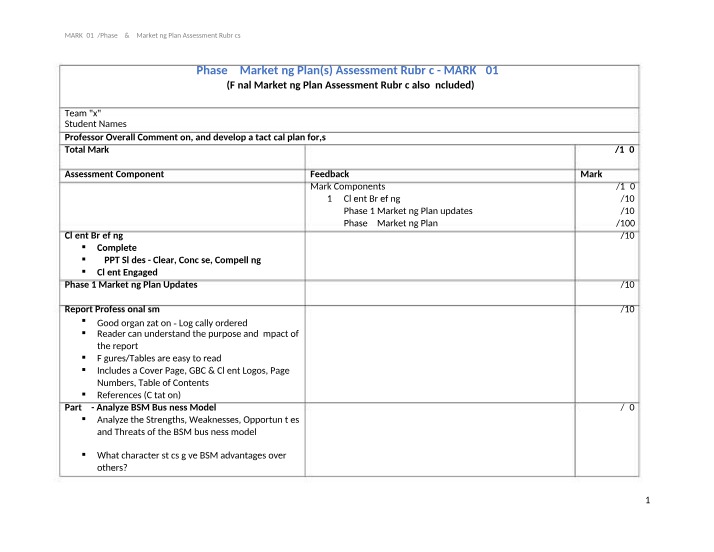Click bullet "Includes a Cover Page, GBC & Cl ent Logos"

coord(193,377)
